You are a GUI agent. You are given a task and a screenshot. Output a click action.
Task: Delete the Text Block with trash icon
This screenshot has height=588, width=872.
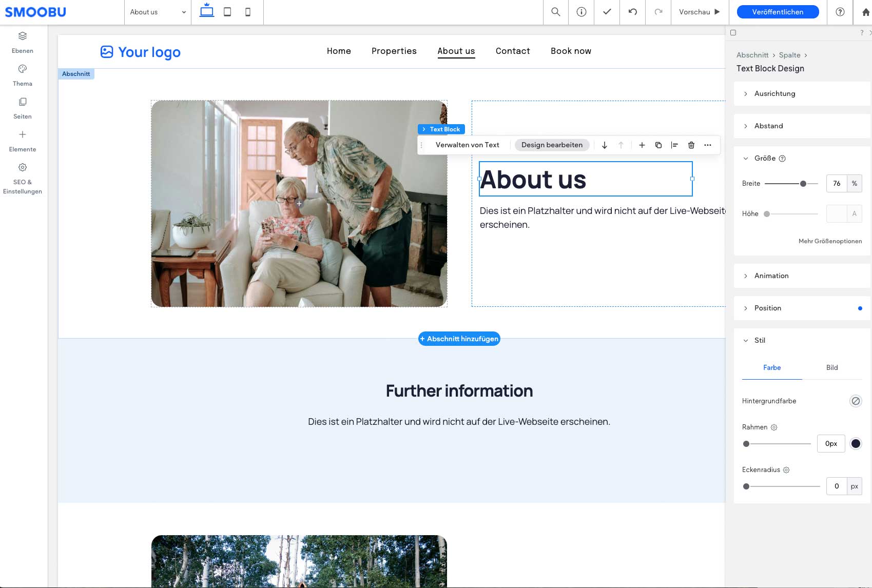pyautogui.click(x=691, y=145)
